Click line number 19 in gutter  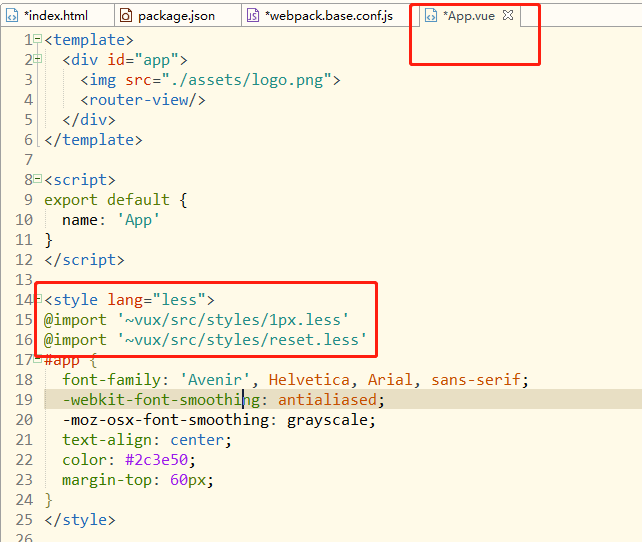coord(24,400)
